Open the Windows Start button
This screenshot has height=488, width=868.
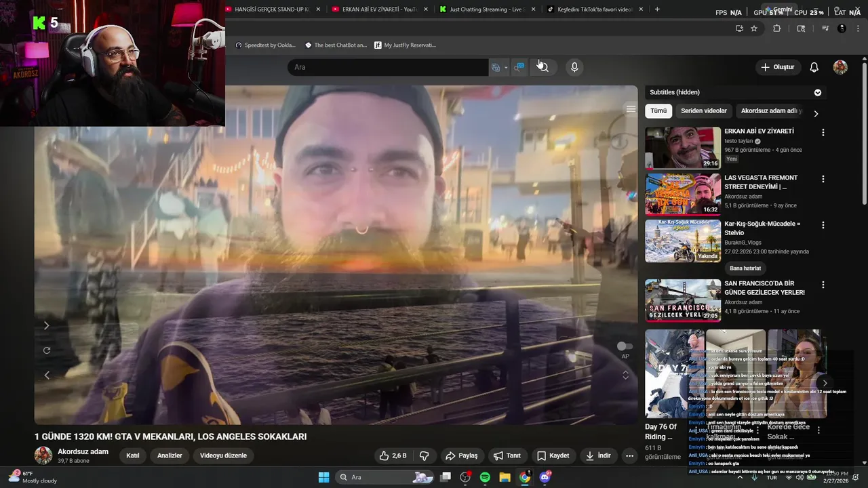[x=324, y=477]
